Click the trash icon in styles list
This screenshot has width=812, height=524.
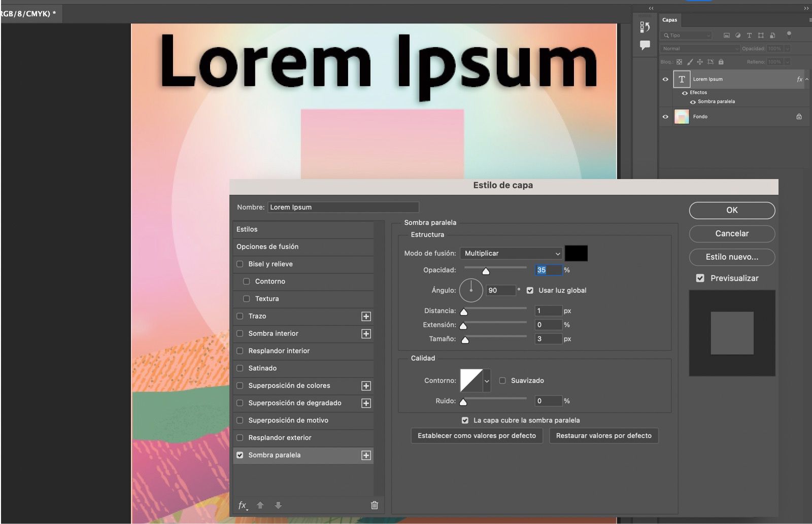[375, 505]
